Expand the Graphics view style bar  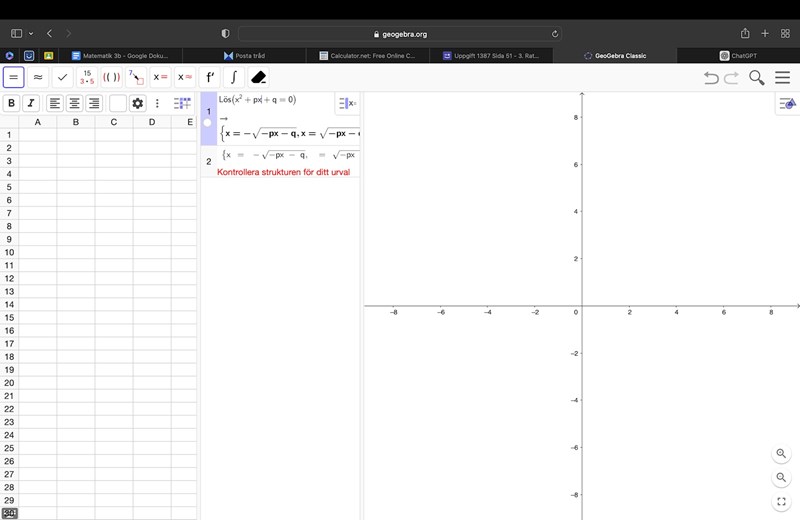pyautogui.click(x=788, y=103)
